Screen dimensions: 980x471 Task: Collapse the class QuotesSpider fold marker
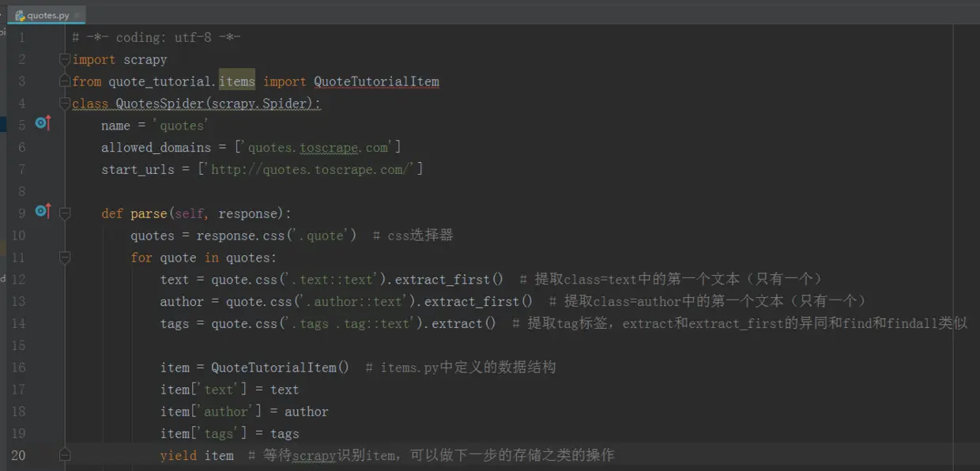click(65, 103)
